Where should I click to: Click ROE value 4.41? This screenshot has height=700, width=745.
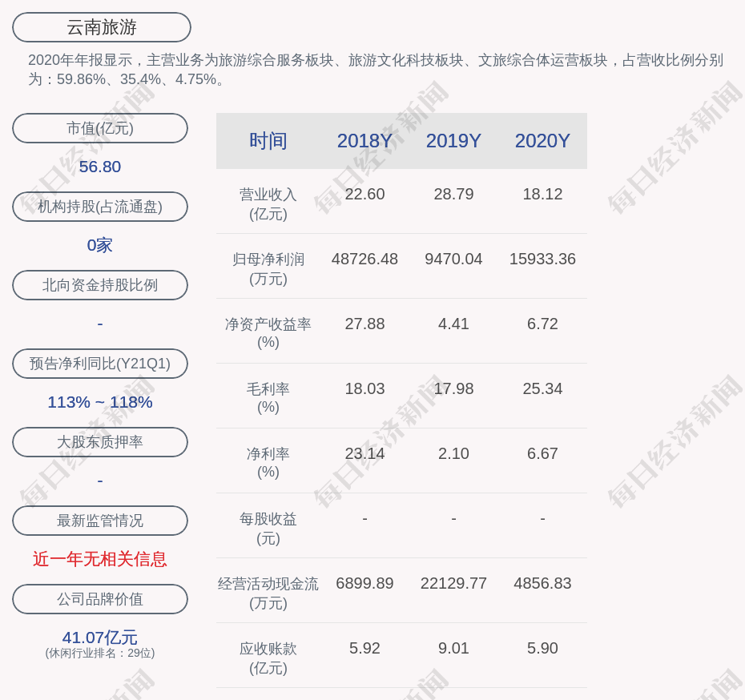(453, 324)
